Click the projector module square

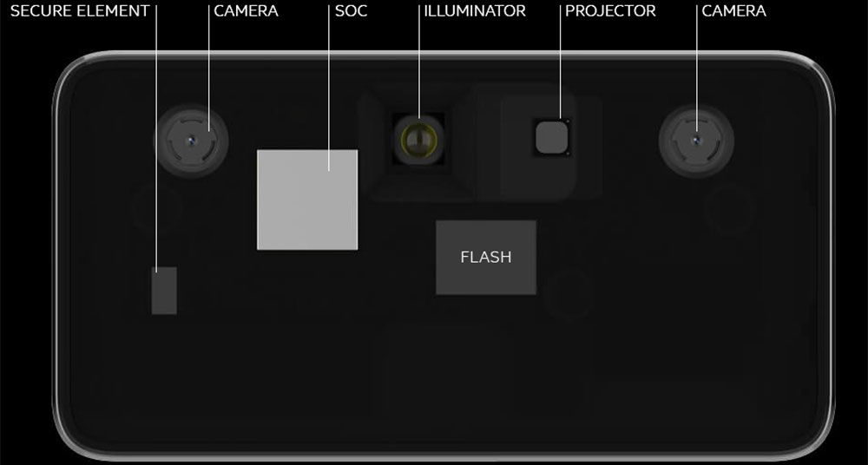tap(552, 137)
